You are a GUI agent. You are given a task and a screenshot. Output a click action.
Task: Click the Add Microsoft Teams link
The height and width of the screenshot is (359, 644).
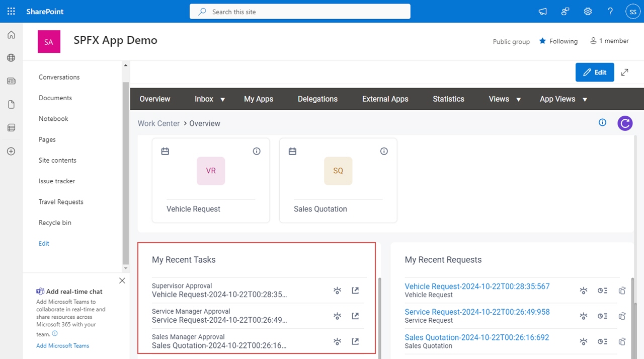[62, 346]
